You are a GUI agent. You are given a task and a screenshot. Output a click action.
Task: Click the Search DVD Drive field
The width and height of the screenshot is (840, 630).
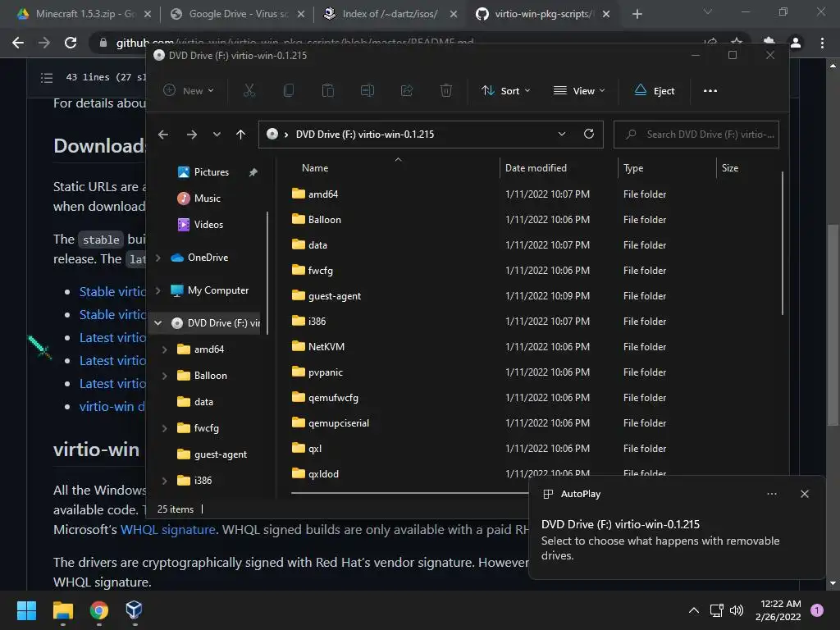(x=696, y=135)
